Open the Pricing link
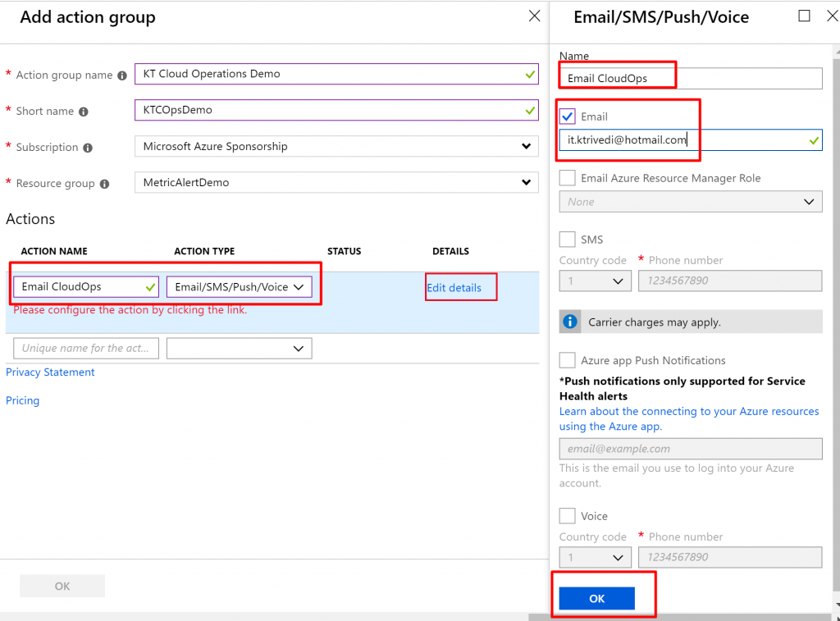 (22, 401)
